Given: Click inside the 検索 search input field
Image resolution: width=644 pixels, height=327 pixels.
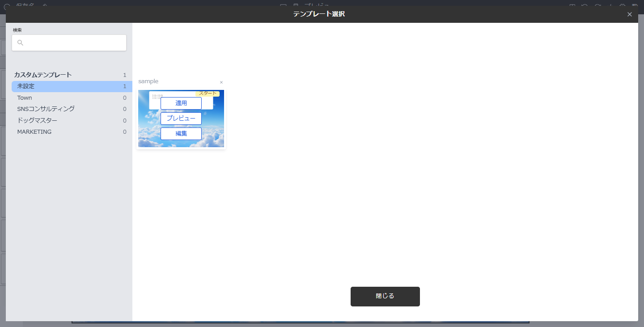Looking at the screenshot, I should (x=72, y=42).
